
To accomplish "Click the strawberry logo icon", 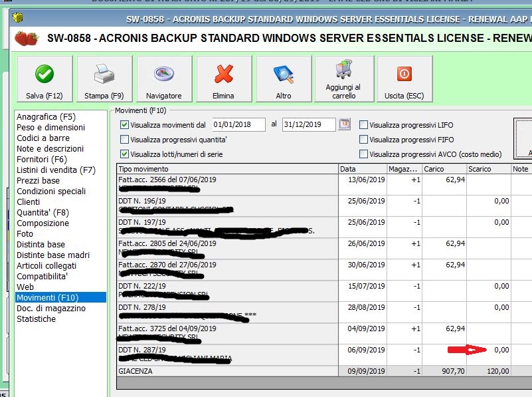I will pos(27,39).
